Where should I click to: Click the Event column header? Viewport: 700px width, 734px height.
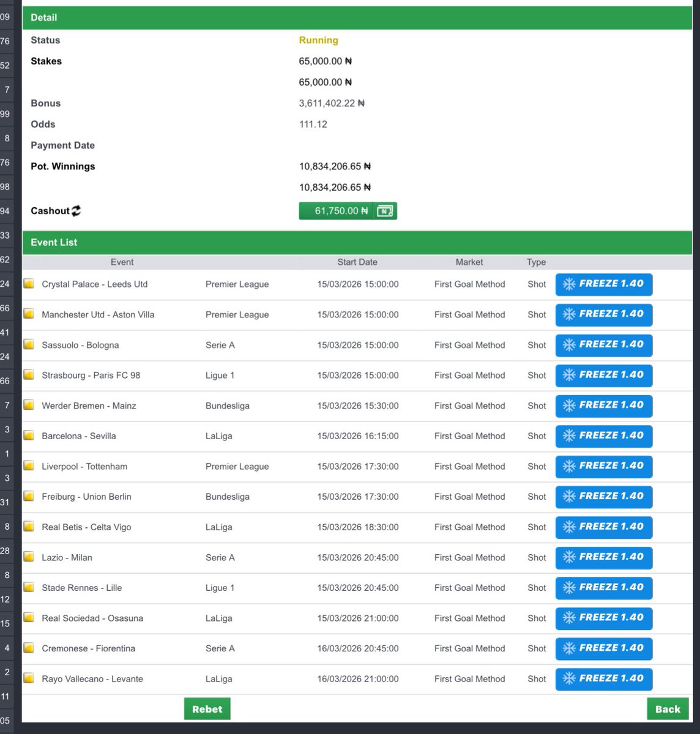122,262
